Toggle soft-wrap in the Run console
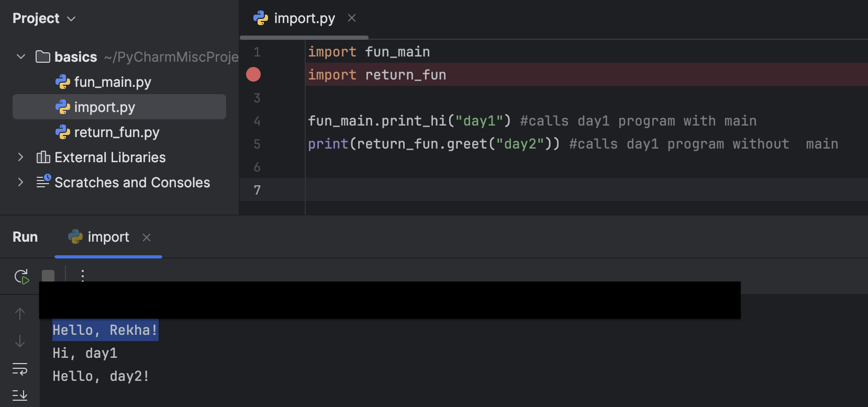 [x=20, y=369]
